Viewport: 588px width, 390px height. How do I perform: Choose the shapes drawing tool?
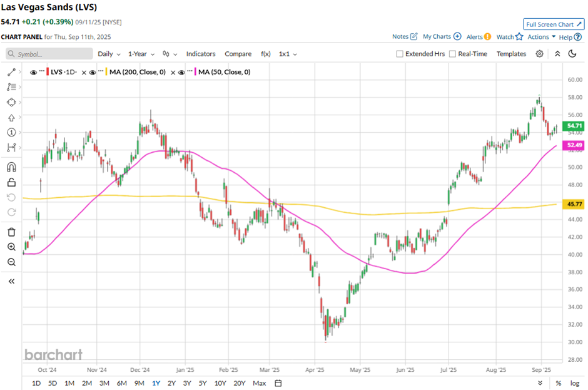[11, 102]
